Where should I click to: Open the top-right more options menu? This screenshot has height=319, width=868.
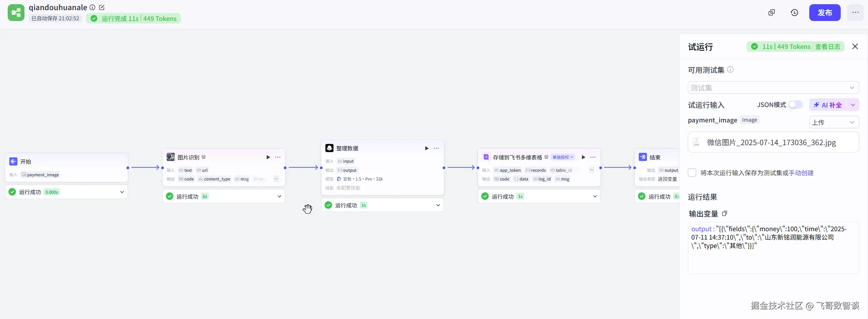click(855, 13)
